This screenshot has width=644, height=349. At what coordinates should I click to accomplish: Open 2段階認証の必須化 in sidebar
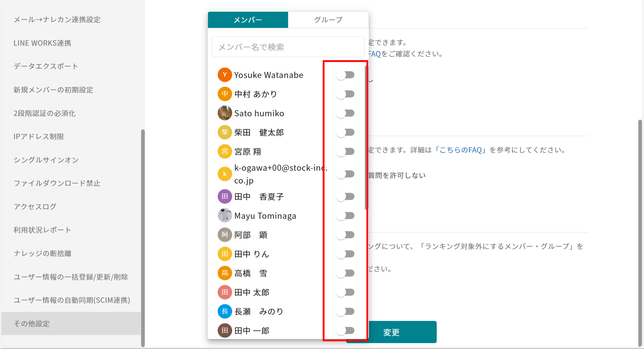click(45, 113)
